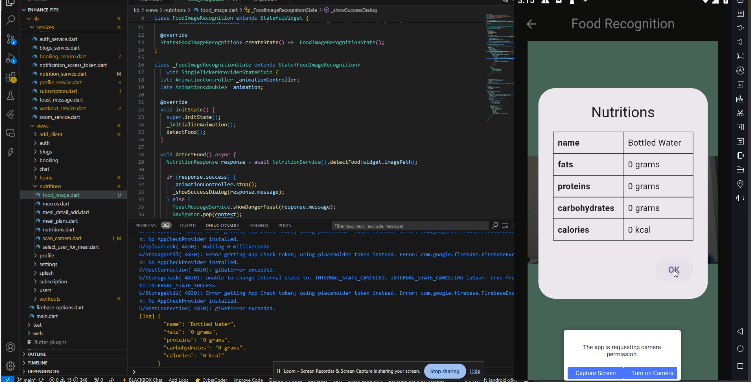
Task: Open Source Control view in activity bar
Action: click(x=10, y=39)
